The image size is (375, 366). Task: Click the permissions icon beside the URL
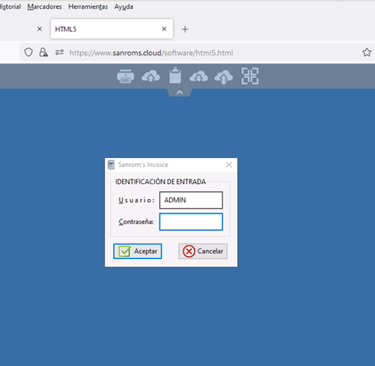60,52
